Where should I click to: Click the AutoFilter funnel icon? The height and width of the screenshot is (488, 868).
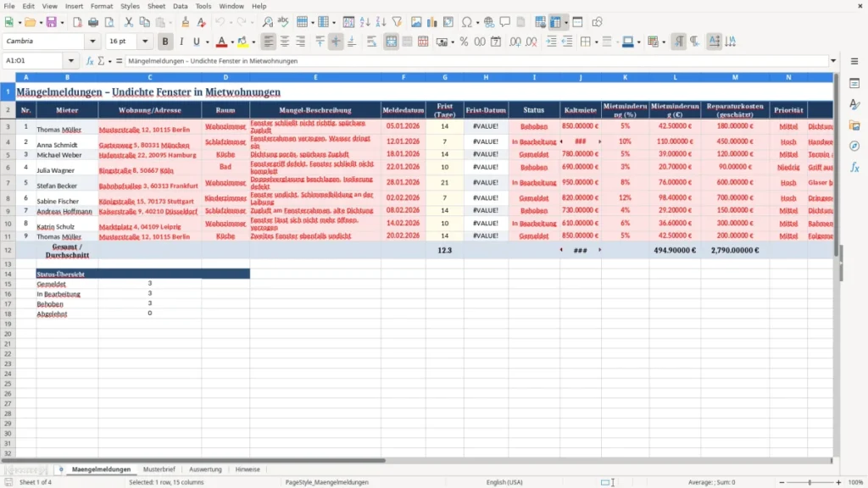click(397, 22)
